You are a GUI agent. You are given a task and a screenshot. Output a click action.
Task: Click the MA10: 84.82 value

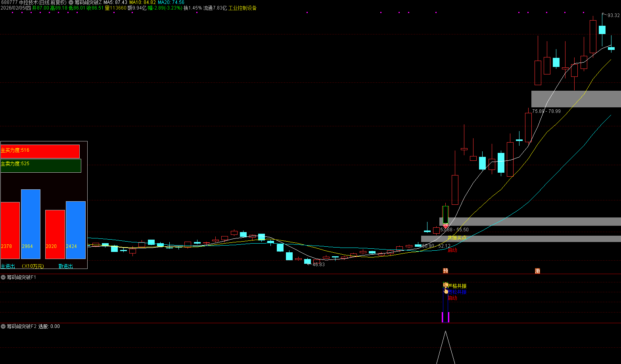pyautogui.click(x=143, y=2)
